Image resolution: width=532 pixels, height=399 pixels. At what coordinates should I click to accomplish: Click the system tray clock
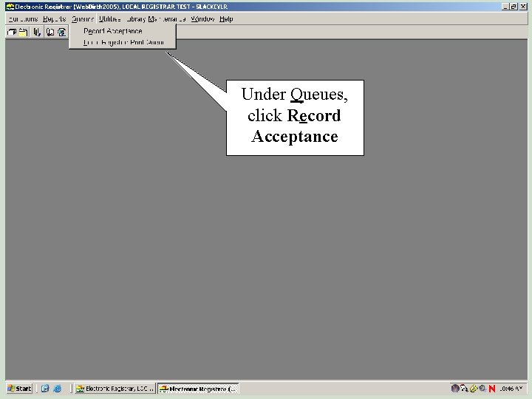511,389
